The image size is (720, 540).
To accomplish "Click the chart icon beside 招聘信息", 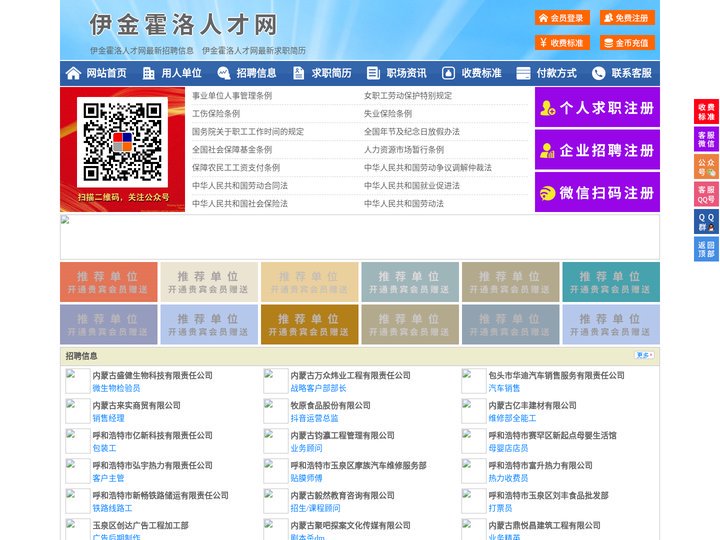I will (x=223, y=73).
